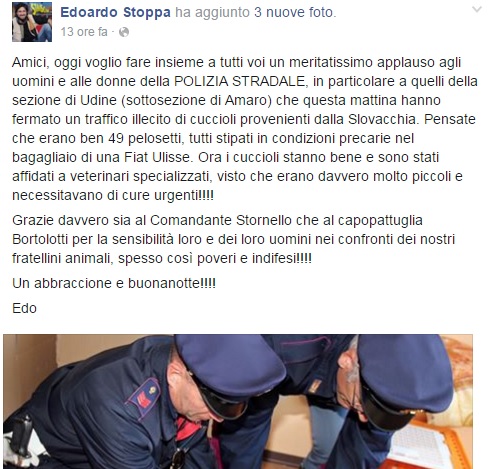Click the name 'Bortolotti' in the post
The height and width of the screenshot is (469, 489).
[40, 239]
